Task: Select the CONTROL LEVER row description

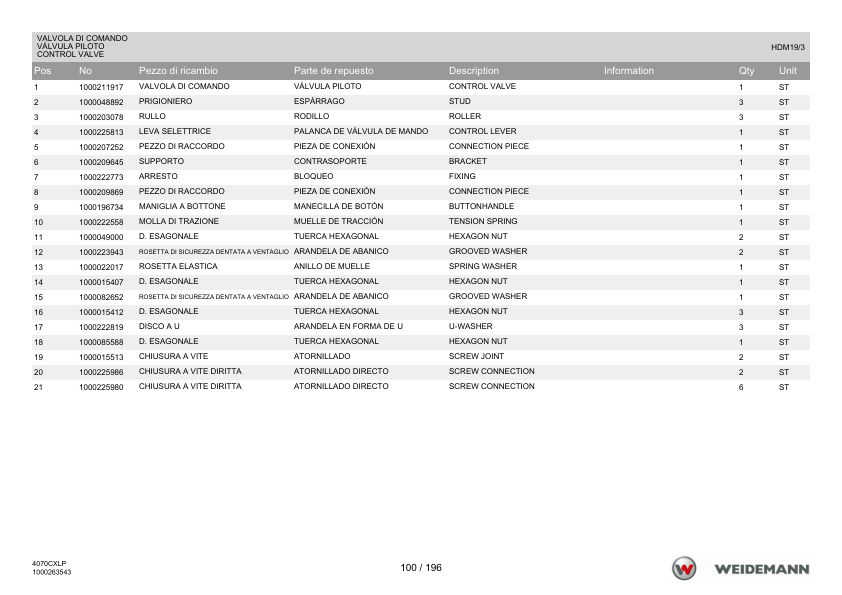Action: 483,131
